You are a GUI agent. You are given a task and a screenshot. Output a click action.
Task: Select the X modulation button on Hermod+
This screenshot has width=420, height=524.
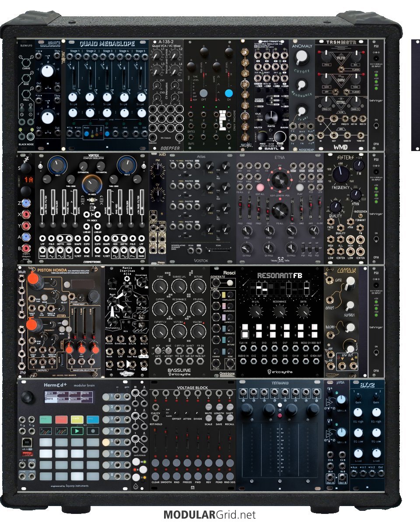point(46,430)
